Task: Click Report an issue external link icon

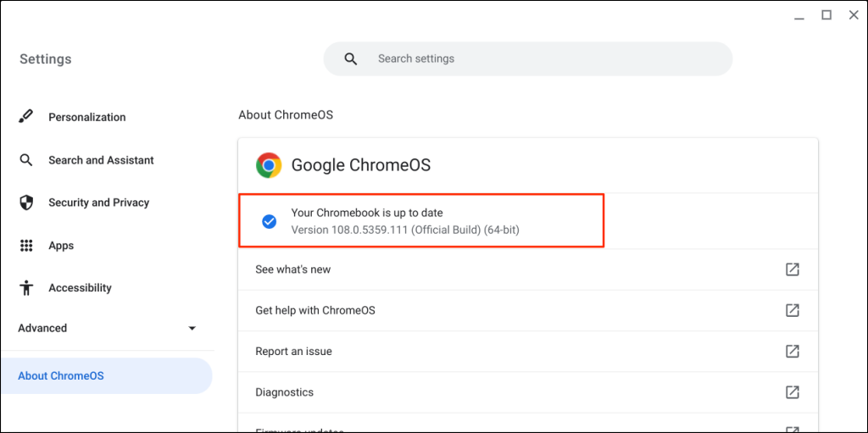Action: (792, 351)
